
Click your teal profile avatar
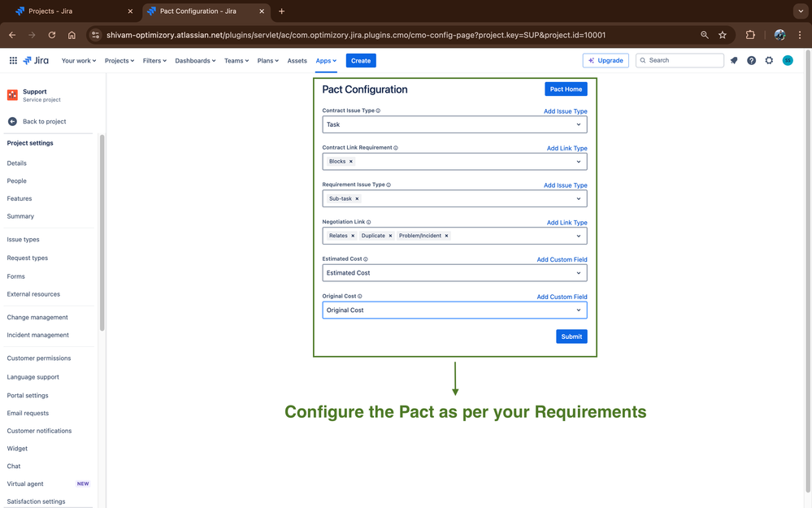(x=788, y=60)
